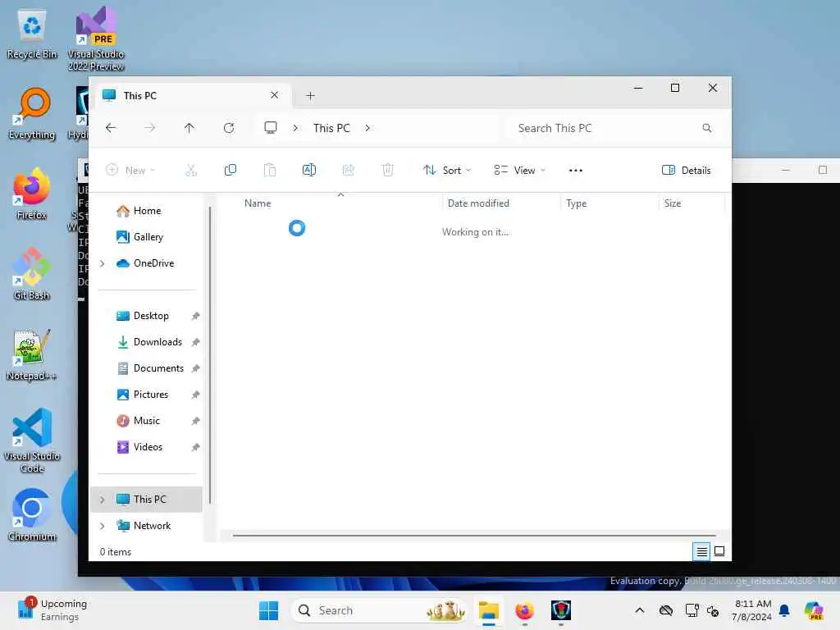
Task: Switch to large icons view in status bar
Action: coord(719,551)
